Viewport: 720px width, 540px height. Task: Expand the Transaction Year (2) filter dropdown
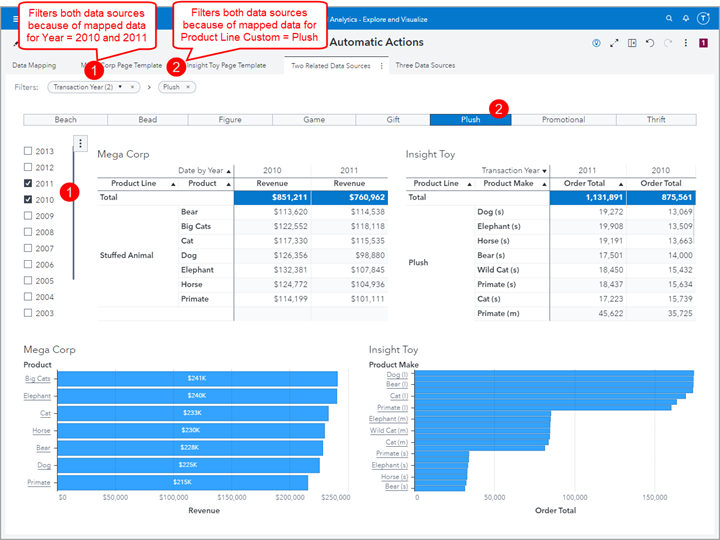pos(120,87)
